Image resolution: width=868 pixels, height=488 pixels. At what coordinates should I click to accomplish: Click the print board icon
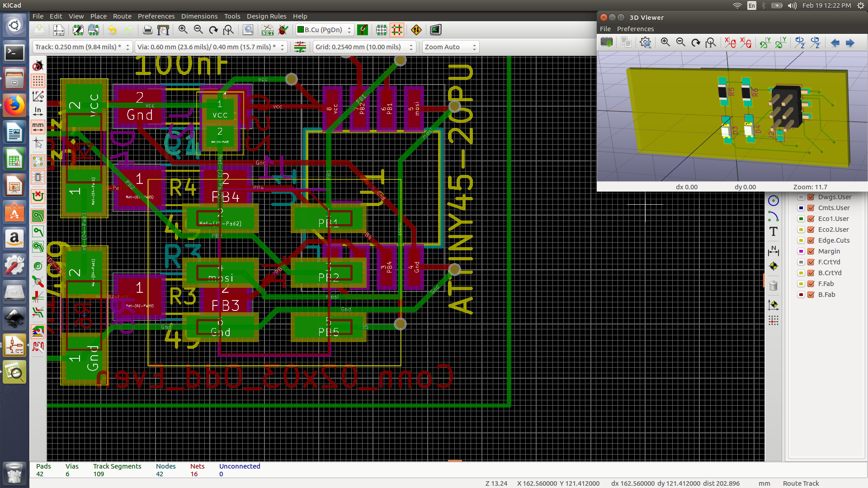pyautogui.click(x=147, y=30)
